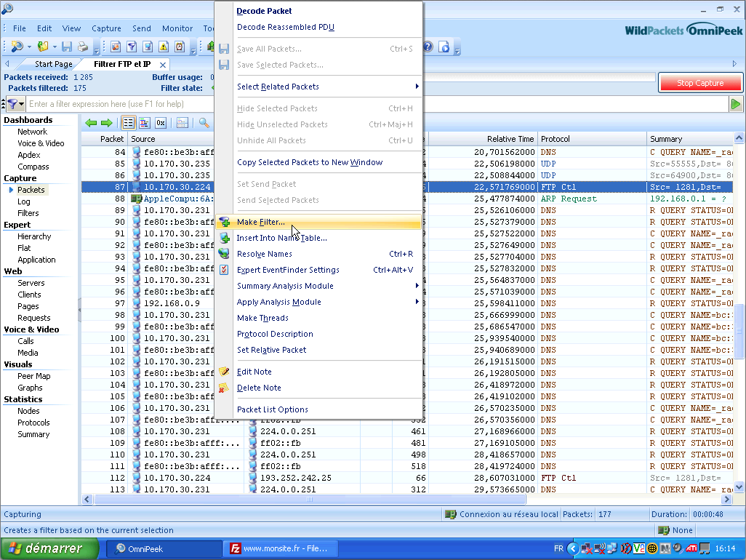Toggle the 0x hex view icon
The image size is (746, 560).
[161, 123]
